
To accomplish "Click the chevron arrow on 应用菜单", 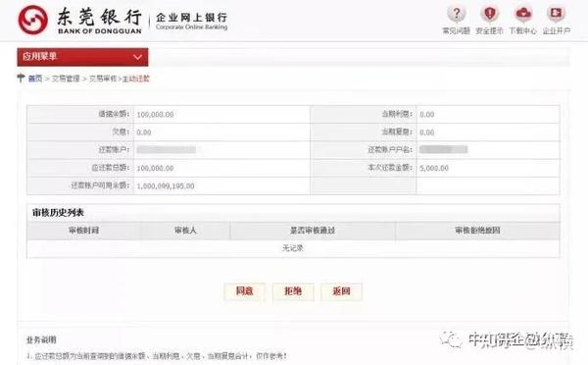I will pos(137,57).
